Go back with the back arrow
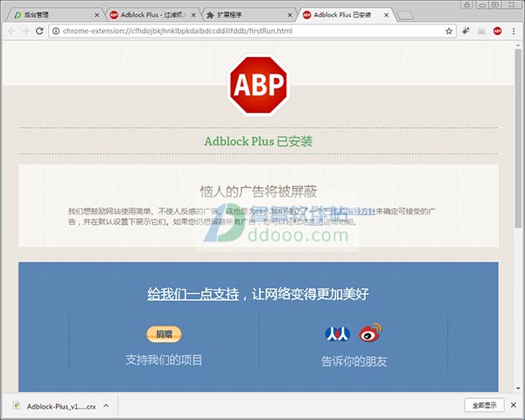Image resolution: width=525 pixels, height=420 pixels. [x=11, y=31]
